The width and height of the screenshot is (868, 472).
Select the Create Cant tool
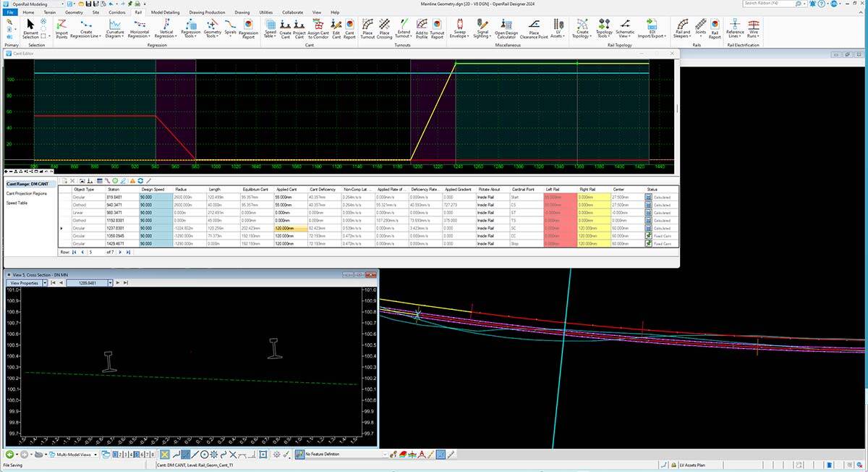pyautogui.click(x=285, y=28)
